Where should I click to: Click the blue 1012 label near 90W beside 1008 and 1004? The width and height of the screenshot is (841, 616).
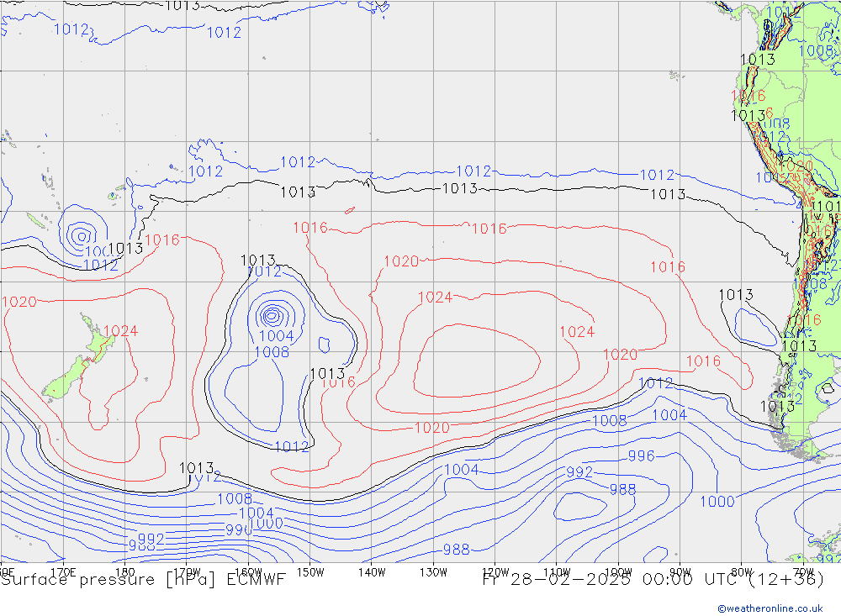click(656, 383)
